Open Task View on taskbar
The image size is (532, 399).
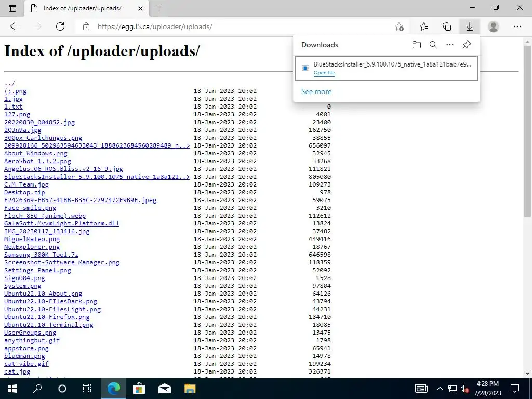point(87,389)
